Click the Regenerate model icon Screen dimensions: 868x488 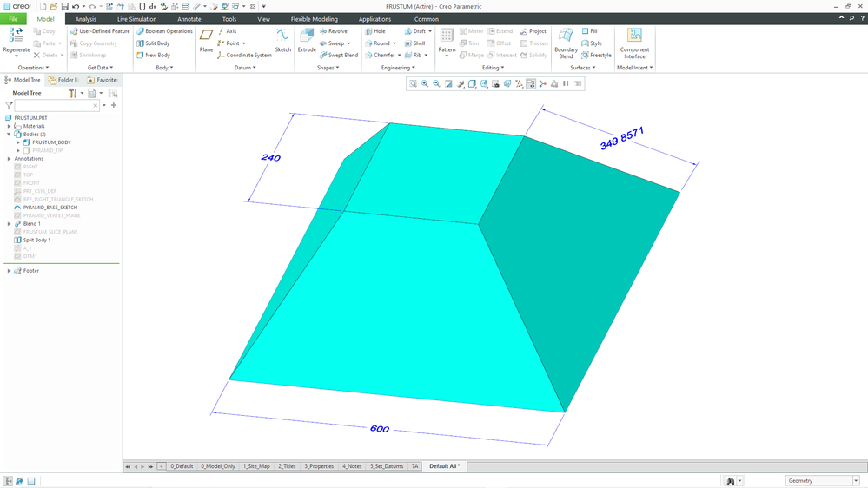click(x=16, y=36)
